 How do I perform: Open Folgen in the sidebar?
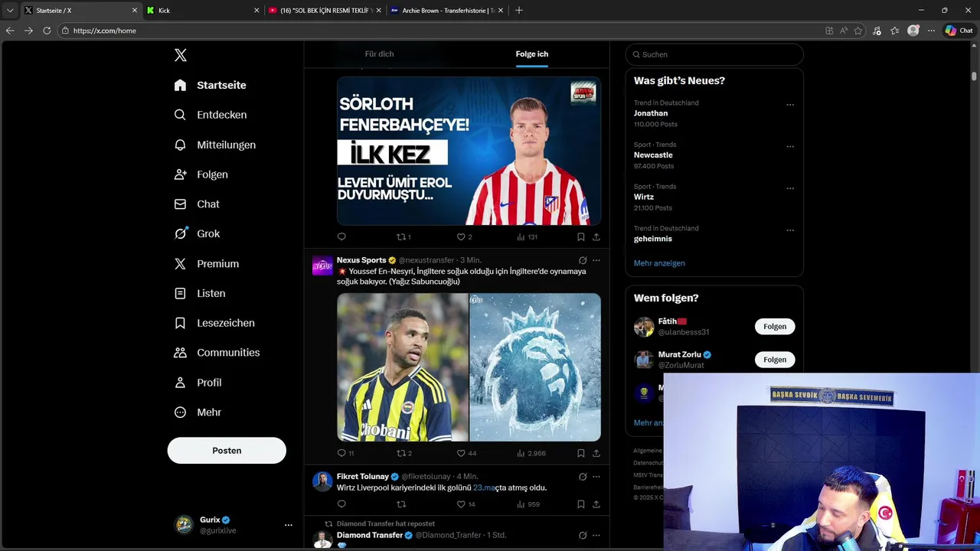201,174
